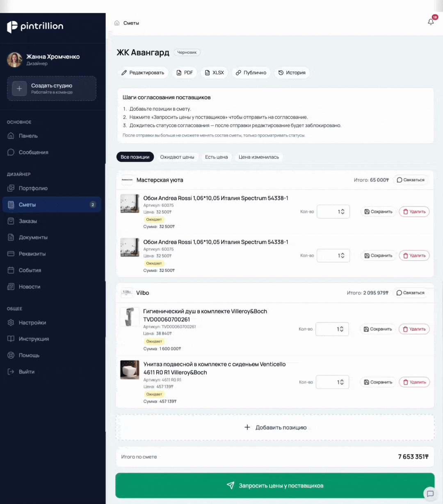
Task: Switch to the Цена изменилась filter
Action: coord(259,157)
